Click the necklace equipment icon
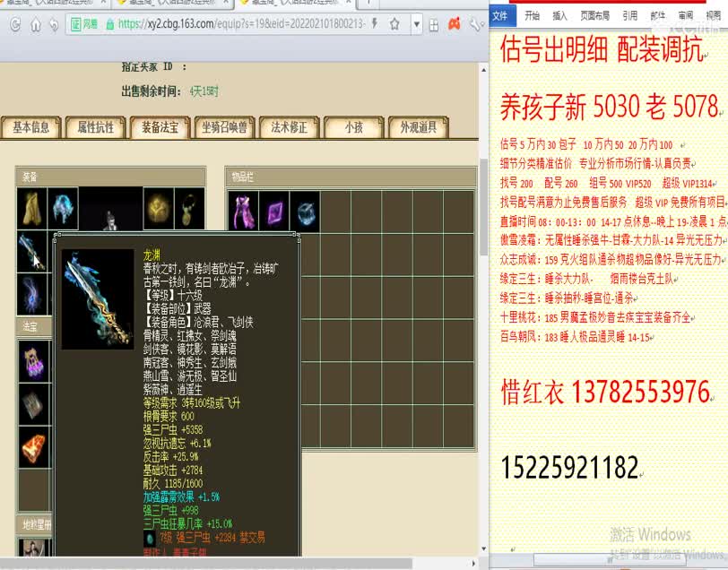This screenshot has height=570, width=728. pos(189,209)
